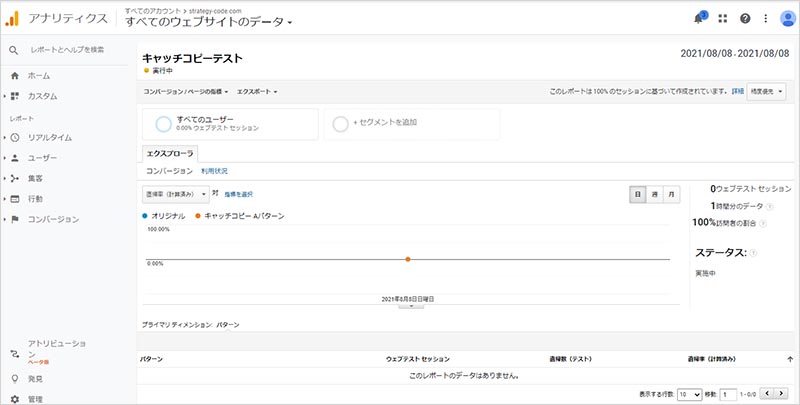Open the 管理 gear icon

[15, 399]
